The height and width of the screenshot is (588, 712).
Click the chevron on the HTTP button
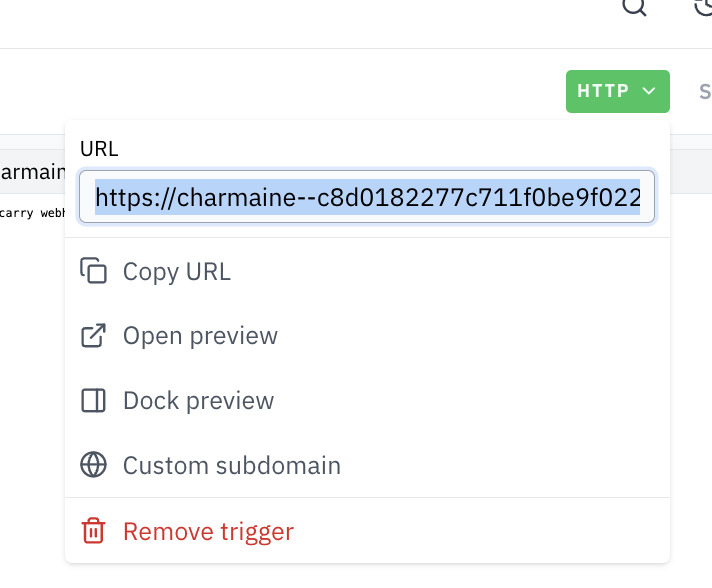(649, 91)
